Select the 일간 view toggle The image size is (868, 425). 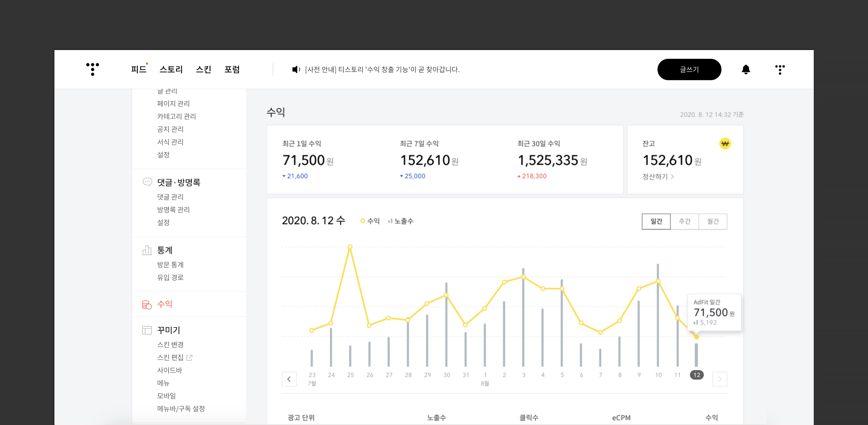tap(656, 222)
